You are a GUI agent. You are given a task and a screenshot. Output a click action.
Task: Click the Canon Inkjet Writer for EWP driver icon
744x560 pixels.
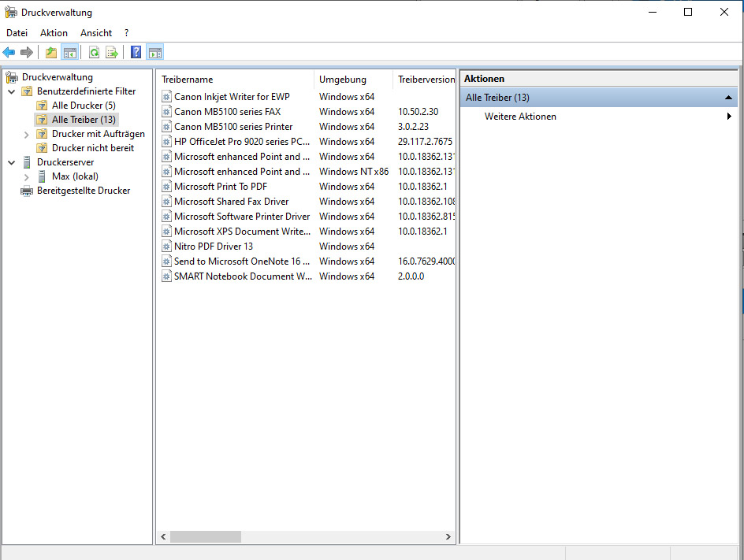click(x=166, y=97)
